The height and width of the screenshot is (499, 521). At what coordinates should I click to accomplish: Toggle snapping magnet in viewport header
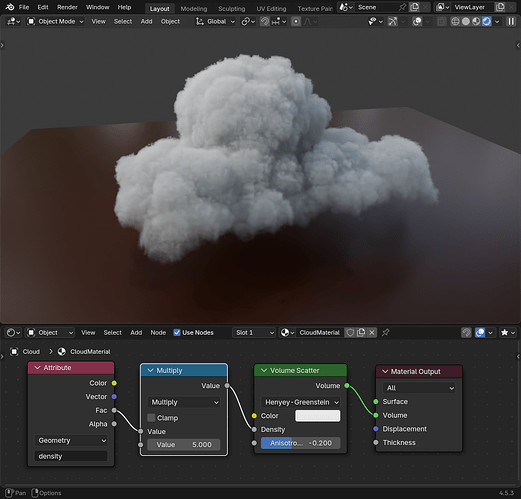[265, 21]
